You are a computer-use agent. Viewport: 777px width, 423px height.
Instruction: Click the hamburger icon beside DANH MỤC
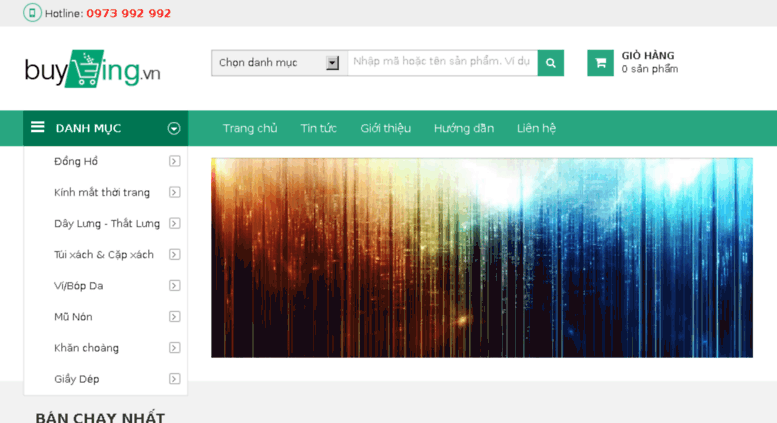[38, 127]
